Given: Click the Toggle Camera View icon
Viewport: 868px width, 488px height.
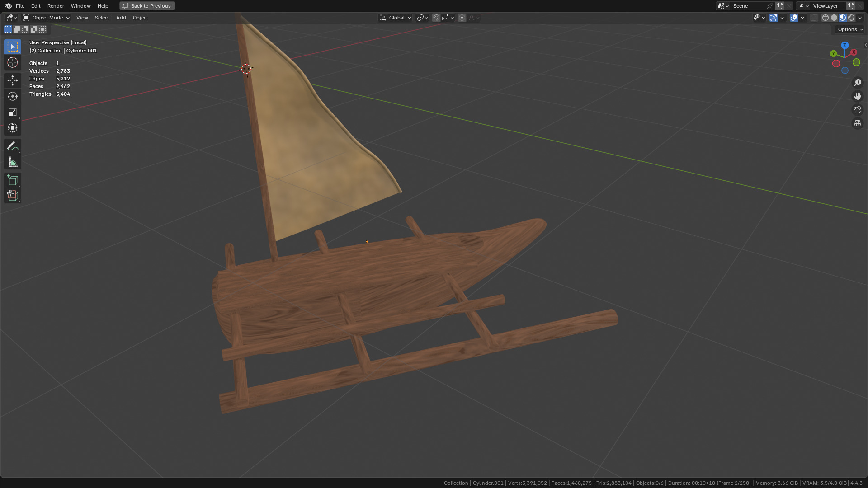Looking at the screenshot, I should 858,110.
